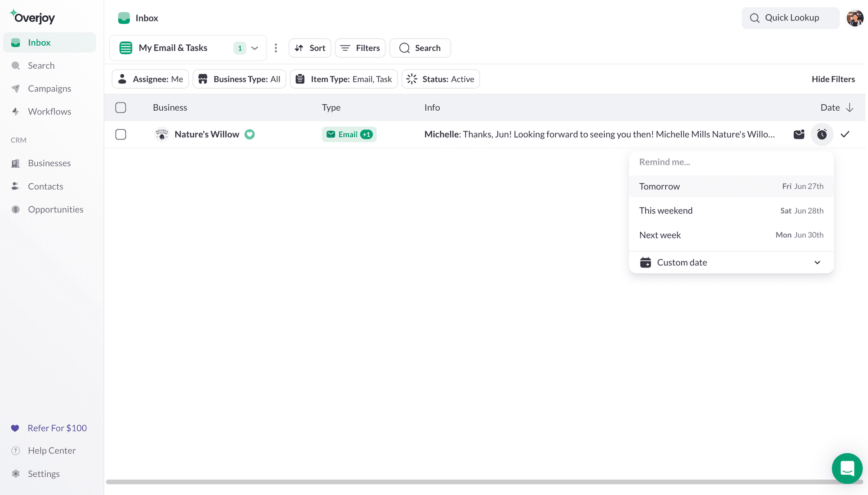Viewport: 868px width, 495px height.
Task: Open Opportunities under CRM
Action: [55, 209]
